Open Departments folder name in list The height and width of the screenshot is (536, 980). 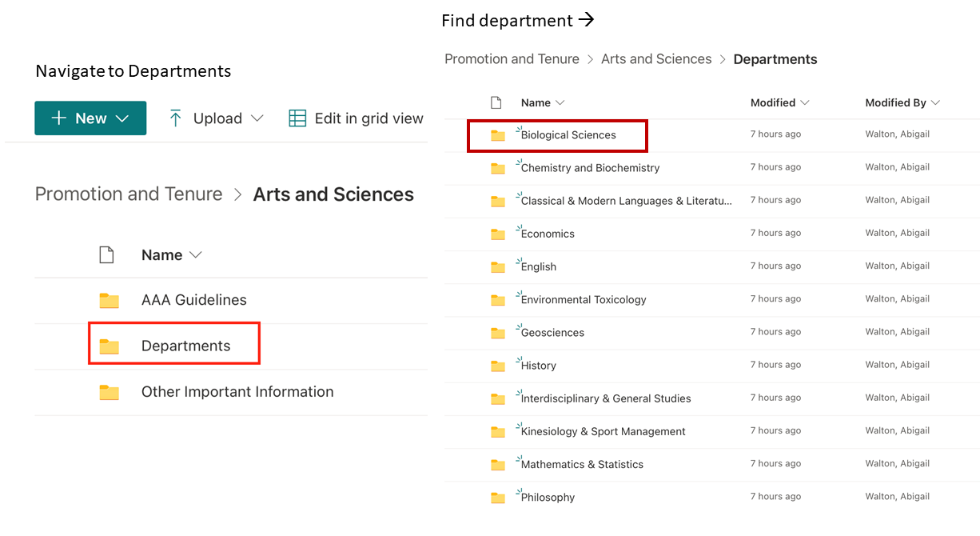[185, 346]
